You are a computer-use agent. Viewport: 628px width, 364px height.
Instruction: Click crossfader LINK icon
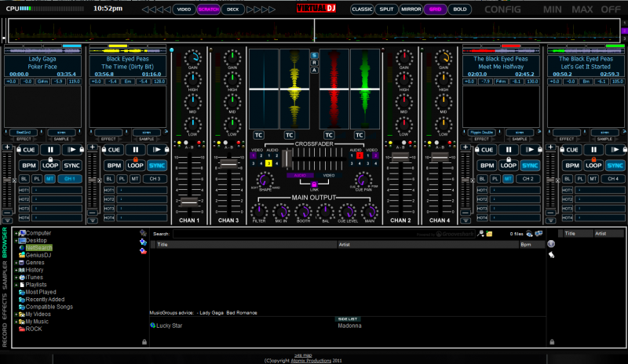pyautogui.click(x=314, y=184)
